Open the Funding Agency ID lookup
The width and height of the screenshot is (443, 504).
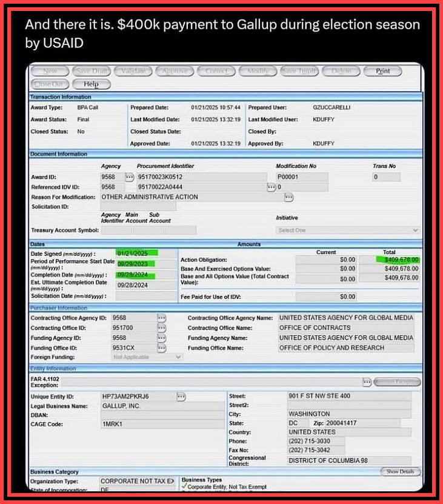[161, 338]
